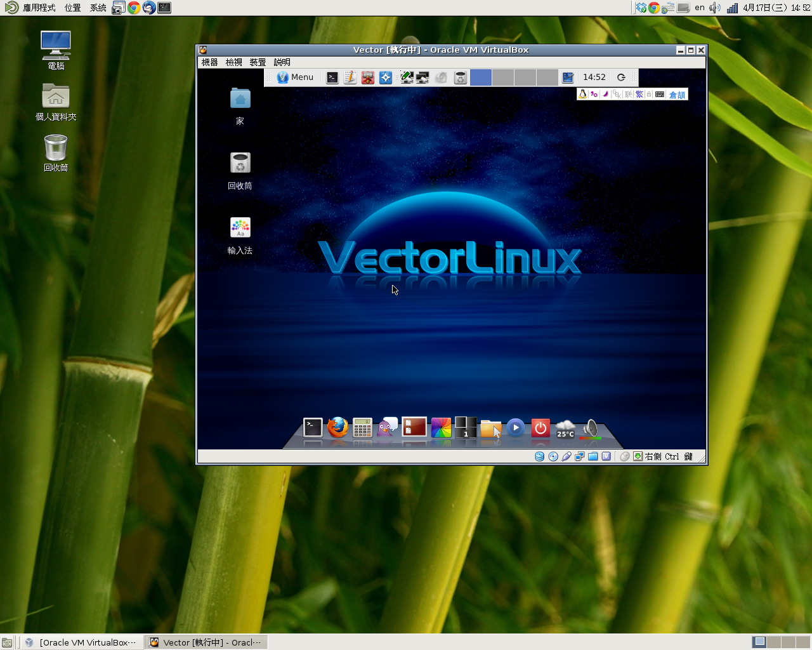
Task: Open the 檢視 menu in VirtualBox
Action: 233,62
